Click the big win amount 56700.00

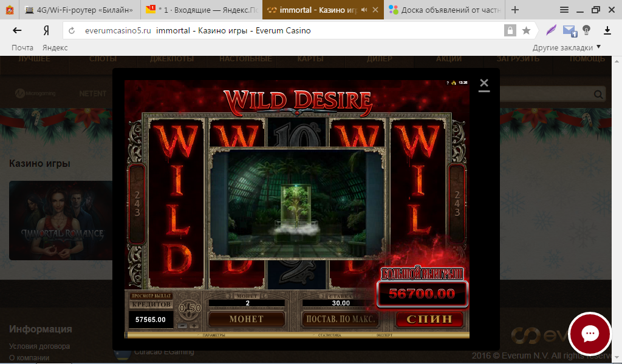(422, 294)
